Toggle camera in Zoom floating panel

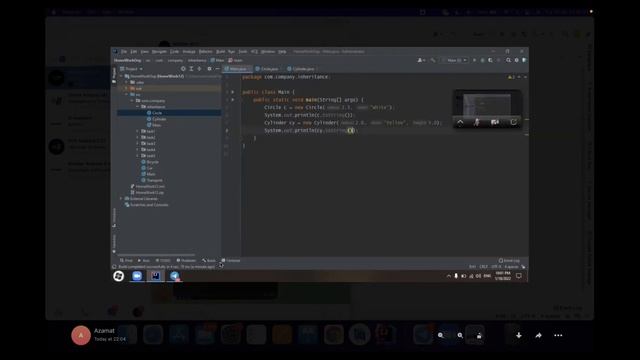click(x=495, y=122)
